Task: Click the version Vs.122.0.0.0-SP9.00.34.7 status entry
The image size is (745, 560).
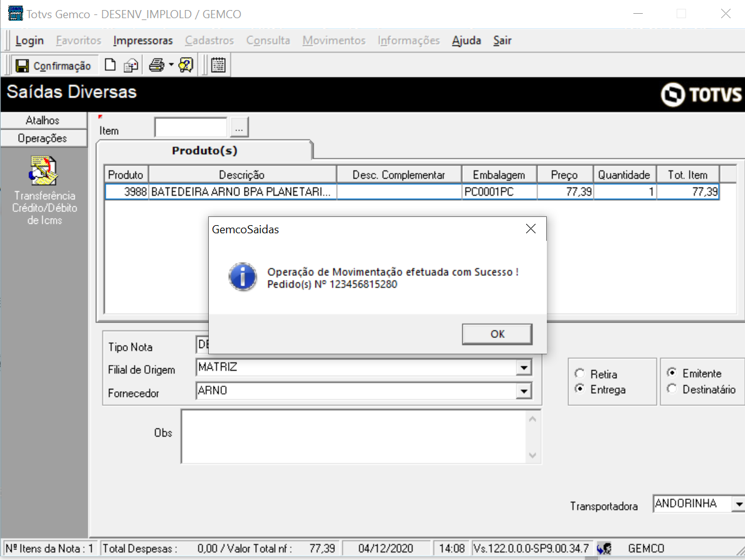Action: click(531, 549)
